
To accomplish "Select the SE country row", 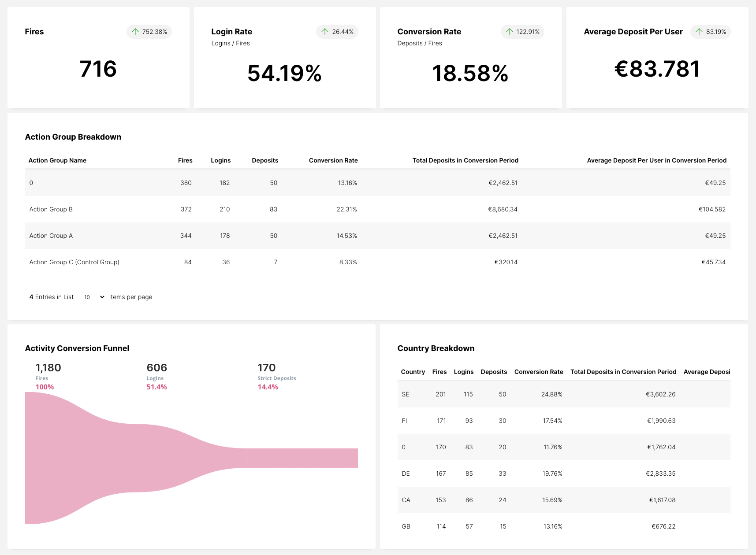I will [x=406, y=394].
